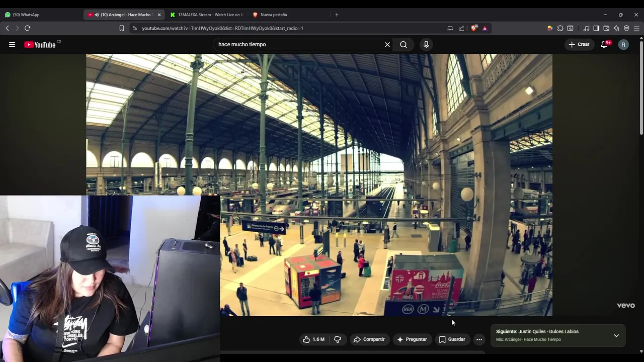Open site settings icon in address bar
Screen dimensions: 644x362
[x=134, y=28]
